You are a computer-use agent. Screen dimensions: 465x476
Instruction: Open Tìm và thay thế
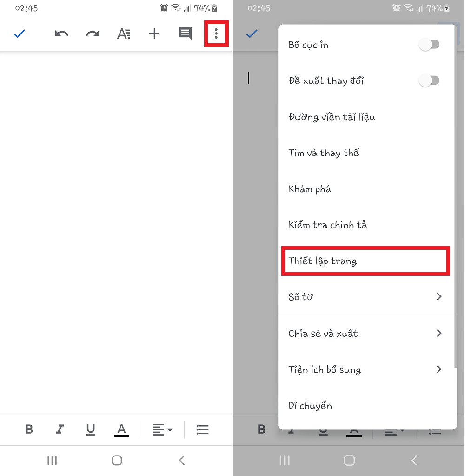pos(367,153)
